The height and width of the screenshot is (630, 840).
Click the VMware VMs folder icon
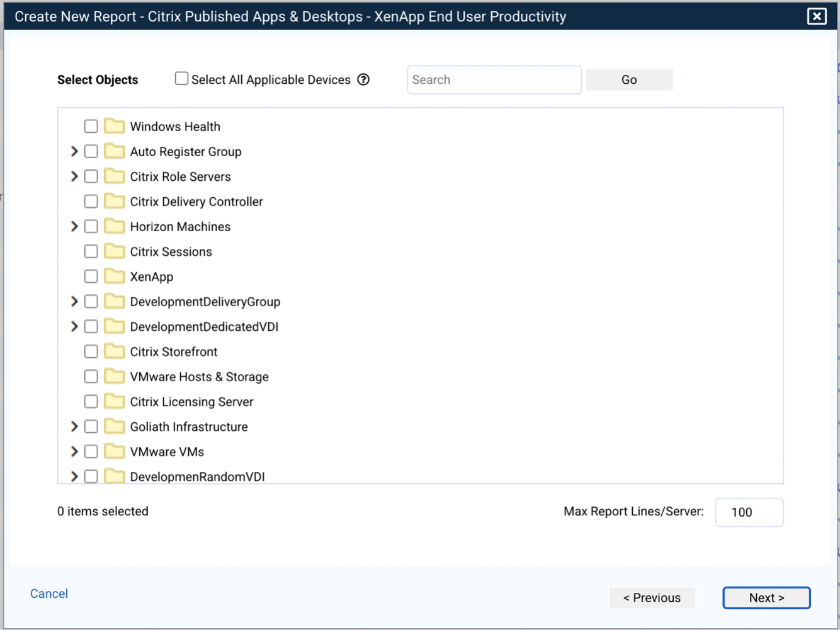114,452
